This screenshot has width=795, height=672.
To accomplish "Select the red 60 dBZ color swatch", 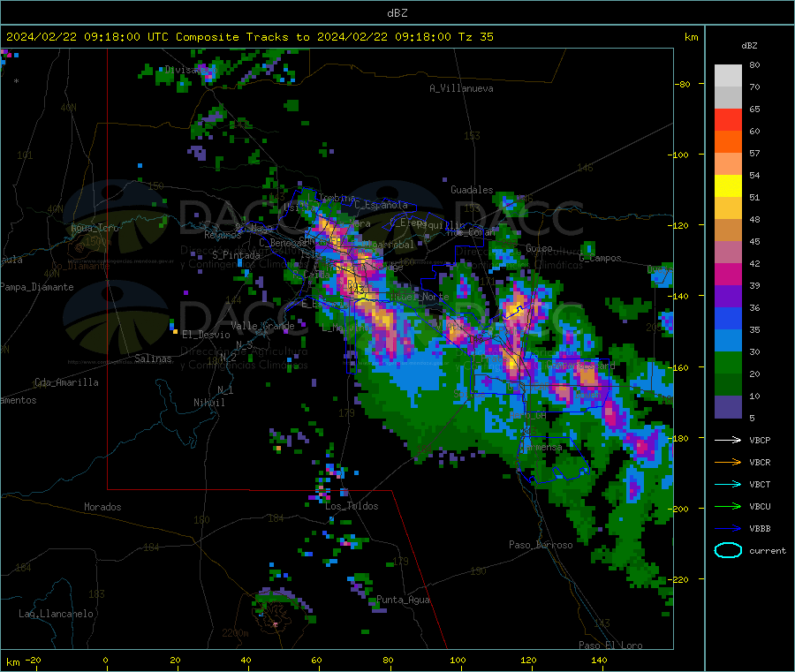I will (728, 119).
